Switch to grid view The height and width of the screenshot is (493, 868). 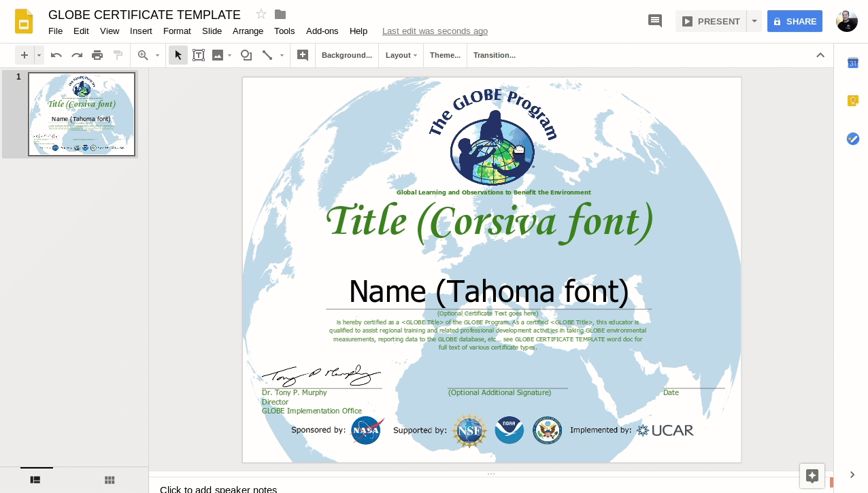point(110,480)
